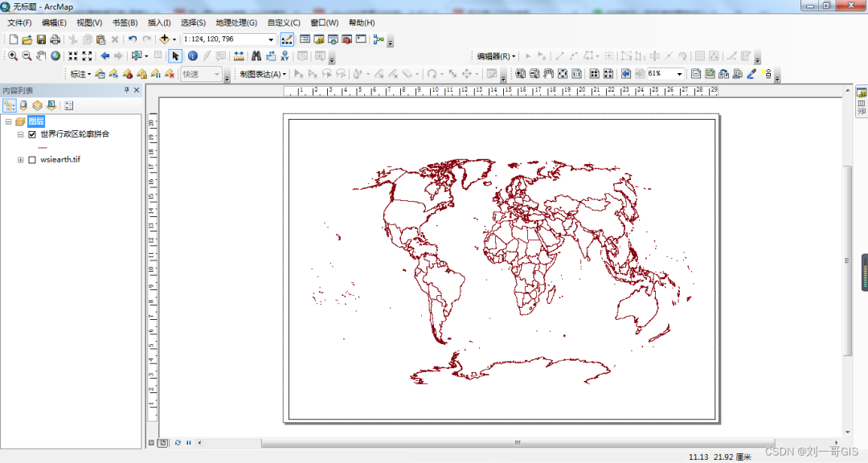Open Add Data dropdown arrow
Image resolution: width=868 pixels, height=463 pixels.
(174, 39)
